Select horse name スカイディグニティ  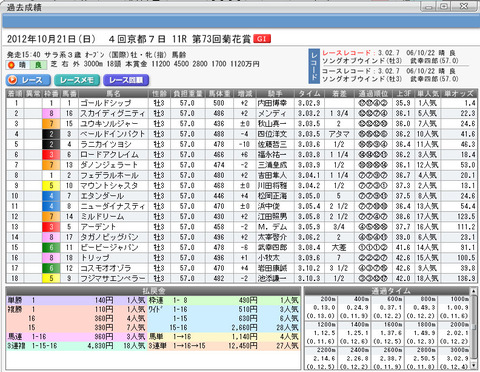tap(113, 114)
